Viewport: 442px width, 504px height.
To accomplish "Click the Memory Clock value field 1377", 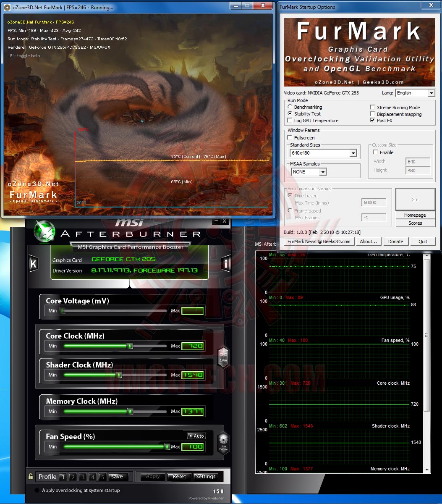I will coord(193,412).
